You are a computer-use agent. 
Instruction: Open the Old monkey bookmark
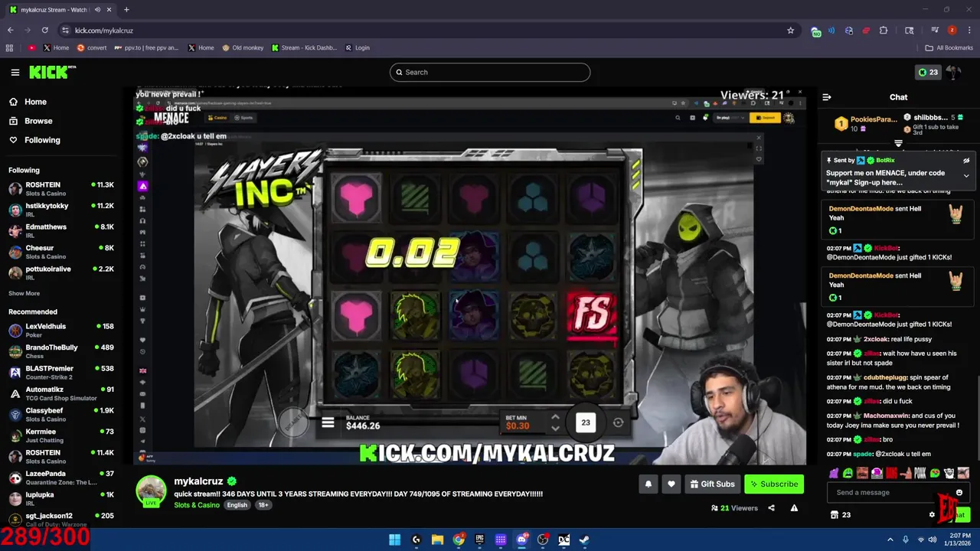243,47
